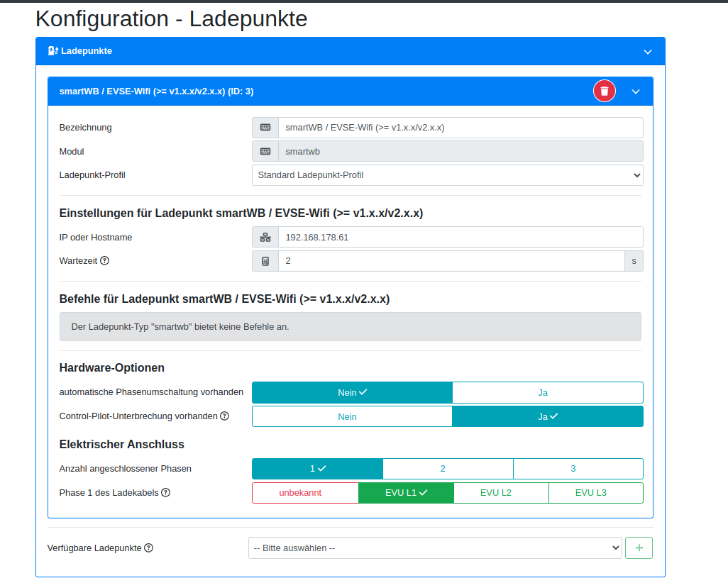Open help for Verfügbare Ladepunkte
This screenshot has height=583, width=728.
point(148,548)
